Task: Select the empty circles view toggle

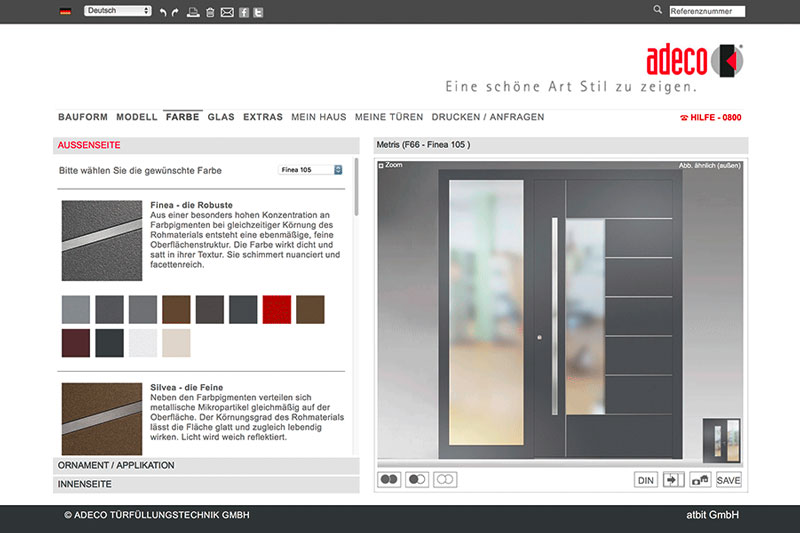Action: 445,480
